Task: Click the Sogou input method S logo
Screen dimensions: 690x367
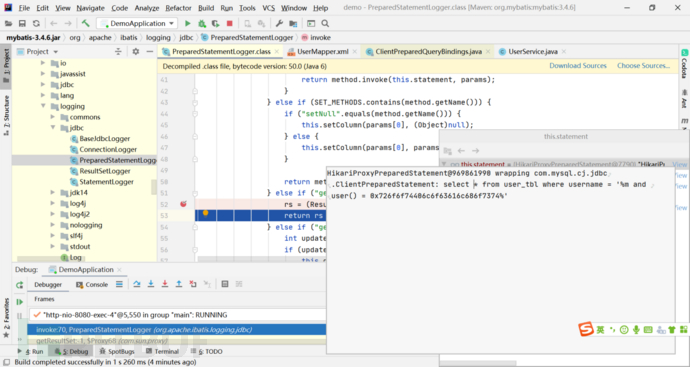Action: click(586, 329)
